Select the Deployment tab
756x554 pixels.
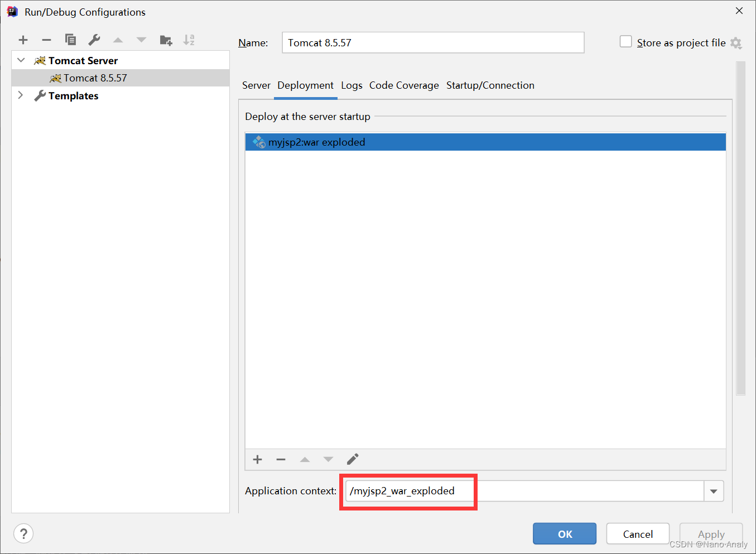(305, 85)
